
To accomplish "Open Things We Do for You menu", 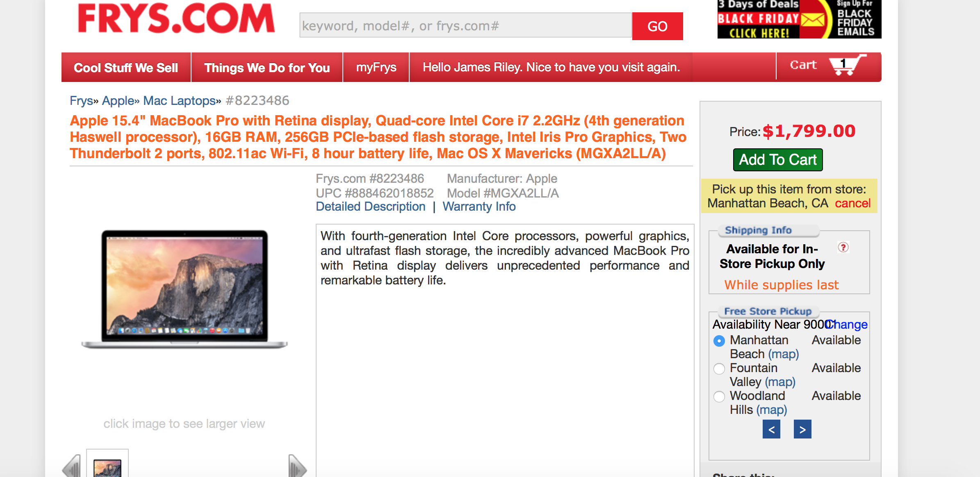I will [x=267, y=68].
